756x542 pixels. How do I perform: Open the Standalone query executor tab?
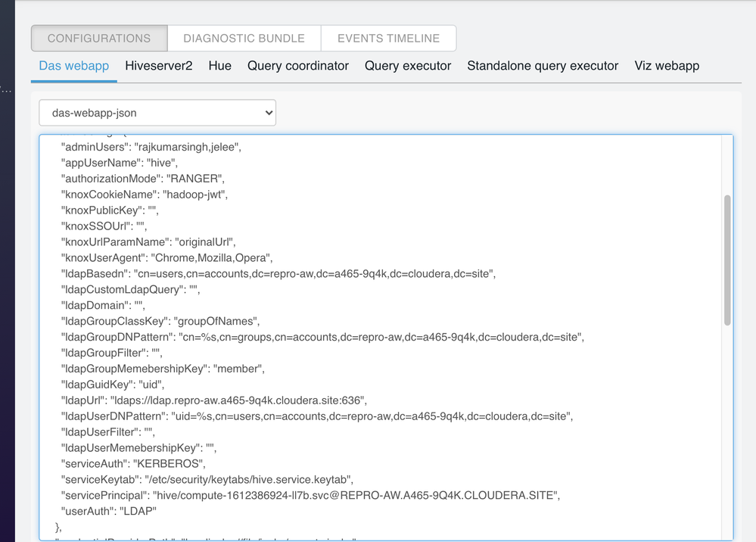[x=543, y=66]
